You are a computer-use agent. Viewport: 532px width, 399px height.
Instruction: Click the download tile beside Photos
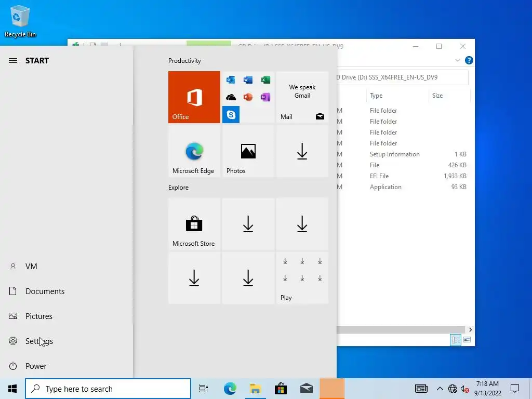[302, 151]
